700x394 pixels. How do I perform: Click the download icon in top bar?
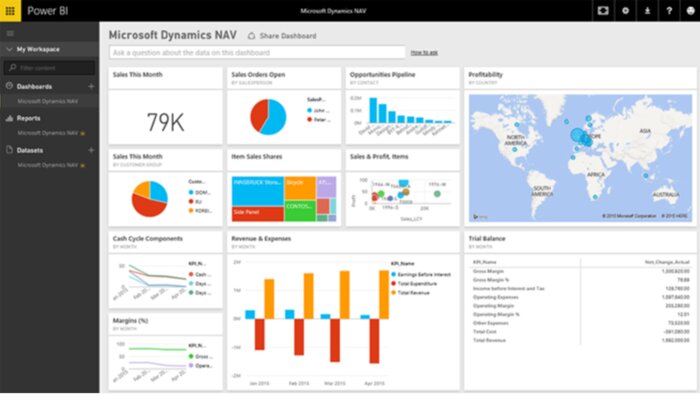pos(647,10)
